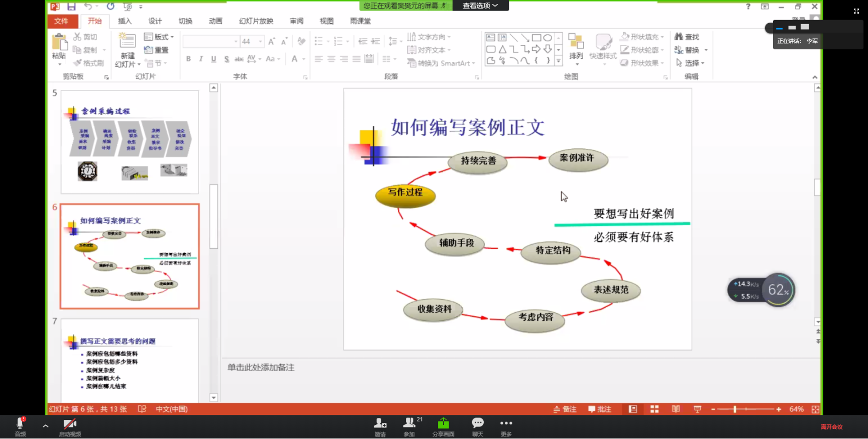This screenshot has width=868, height=439.
Task: Toggle bold text formatting
Action: point(188,59)
